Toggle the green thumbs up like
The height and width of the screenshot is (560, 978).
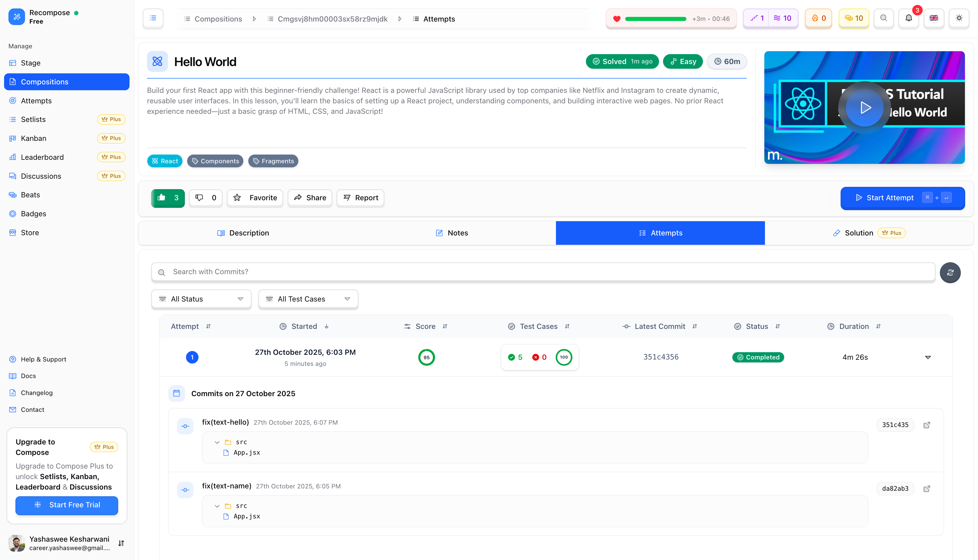click(x=168, y=198)
